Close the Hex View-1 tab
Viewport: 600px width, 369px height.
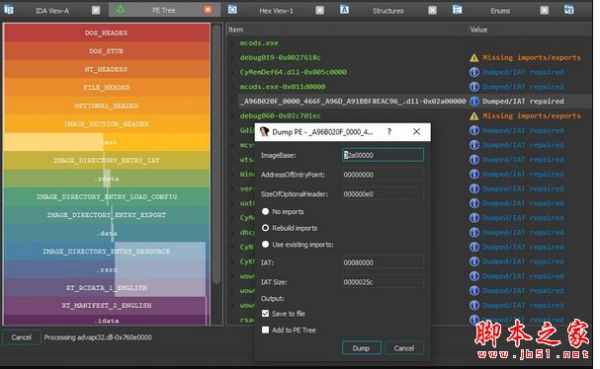[x=320, y=10]
